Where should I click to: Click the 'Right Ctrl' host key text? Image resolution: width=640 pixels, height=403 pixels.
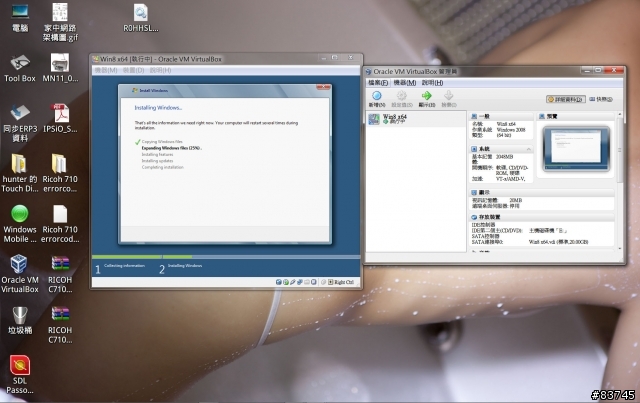pos(344,282)
